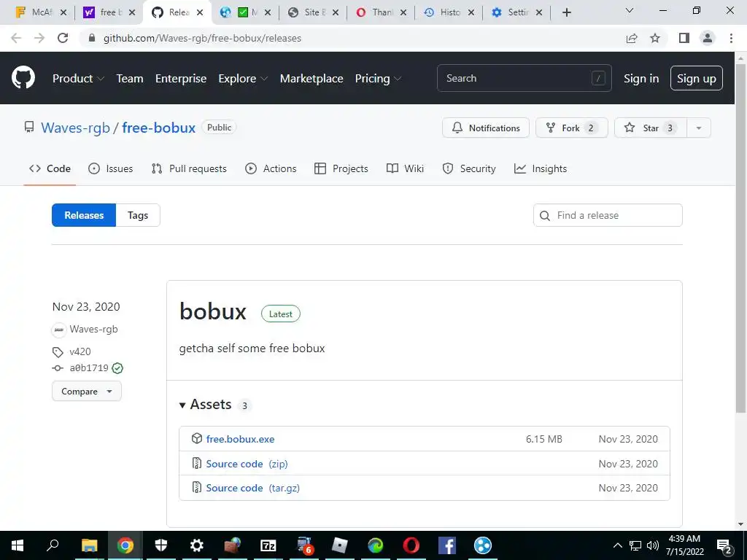Image resolution: width=747 pixels, height=560 pixels.
Task: Show hidden system tray icons
Action: pyautogui.click(x=617, y=545)
